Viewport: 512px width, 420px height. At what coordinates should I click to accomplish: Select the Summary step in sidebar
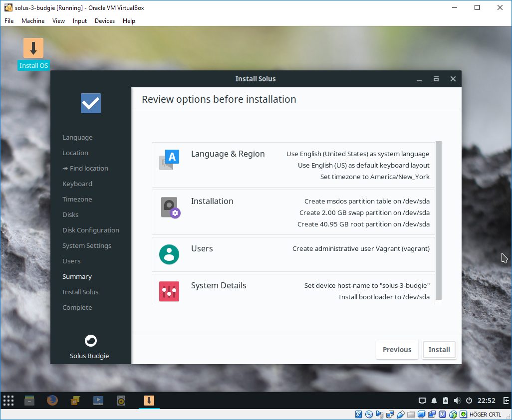point(77,276)
